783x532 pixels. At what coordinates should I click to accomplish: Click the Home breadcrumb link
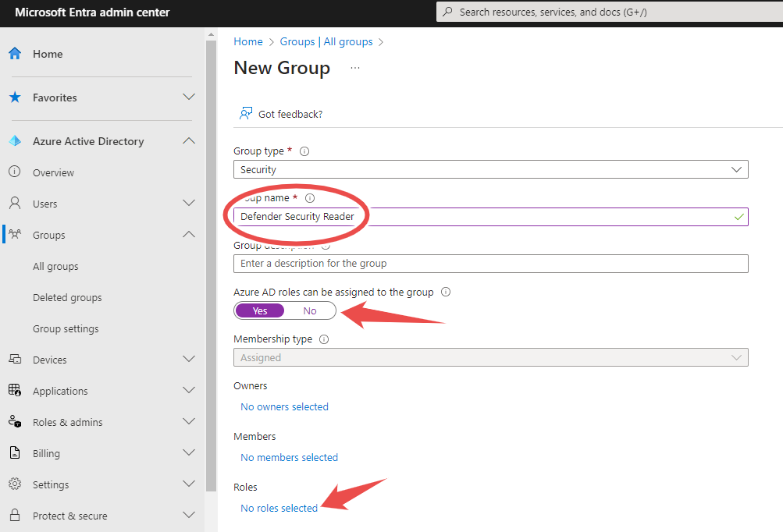[248, 41]
